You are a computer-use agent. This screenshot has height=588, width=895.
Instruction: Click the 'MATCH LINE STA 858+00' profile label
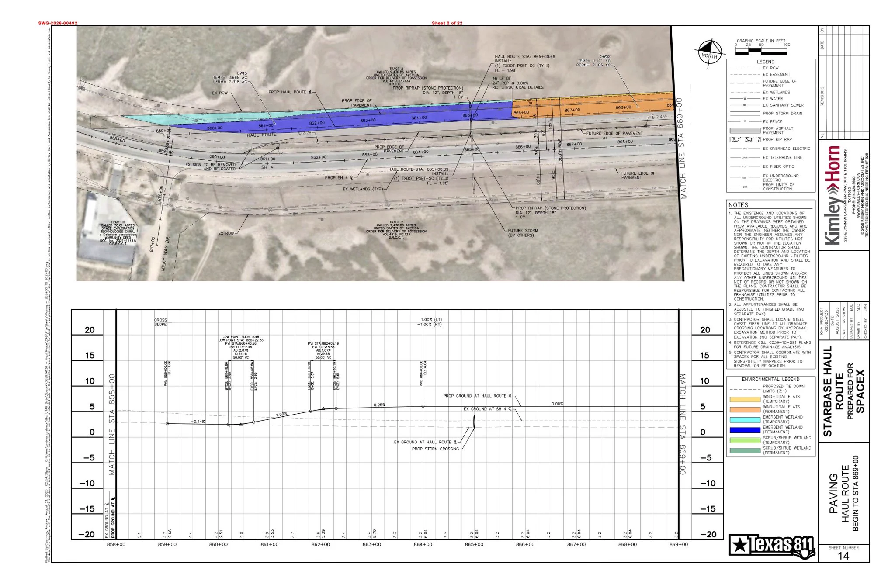112,425
